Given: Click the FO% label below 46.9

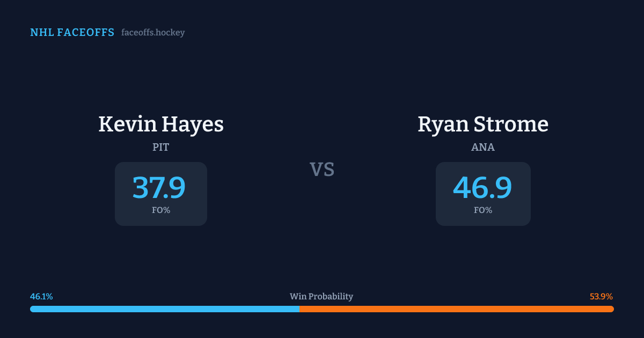Looking at the screenshot, I should tap(483, 210).
